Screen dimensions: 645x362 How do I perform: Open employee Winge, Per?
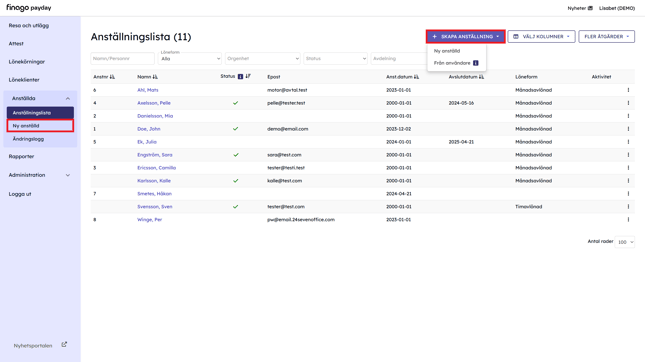(x=149, y=219)
